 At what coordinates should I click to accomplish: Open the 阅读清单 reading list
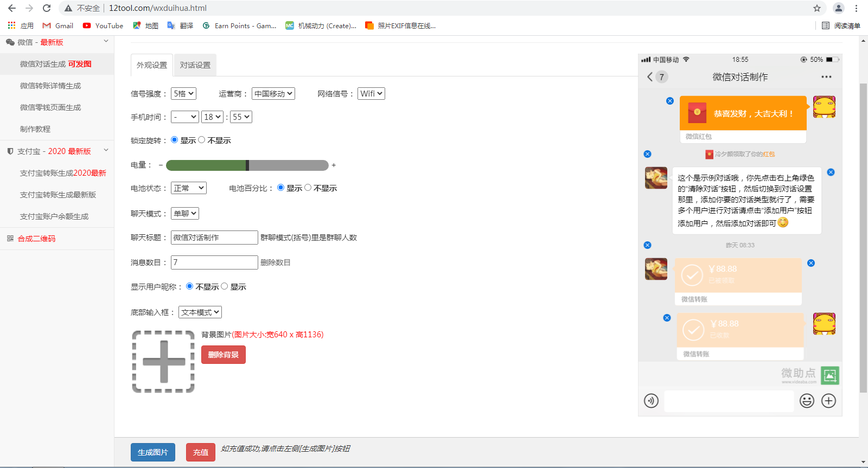[x=841, y=25]
